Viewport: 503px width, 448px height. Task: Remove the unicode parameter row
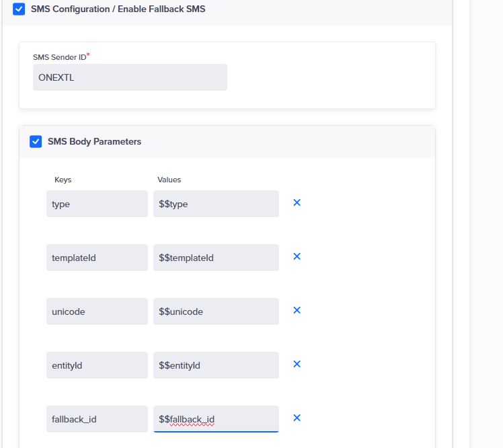point(297,310)
